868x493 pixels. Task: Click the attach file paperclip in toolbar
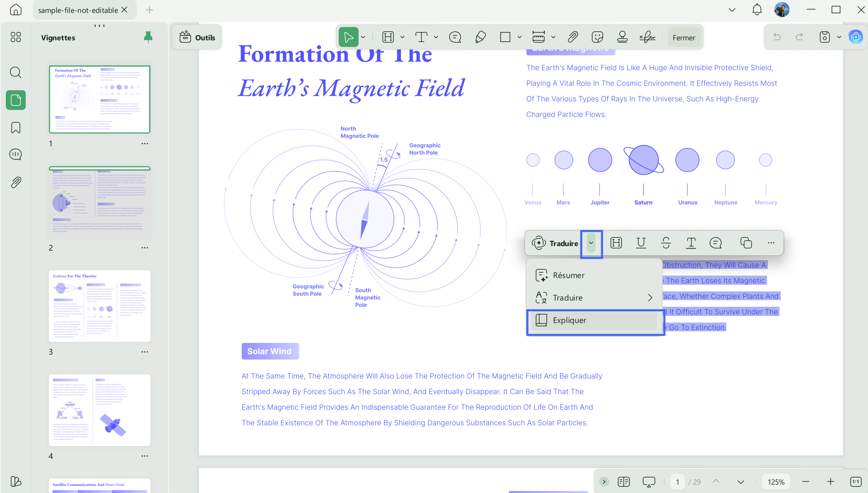coord(573,37)
